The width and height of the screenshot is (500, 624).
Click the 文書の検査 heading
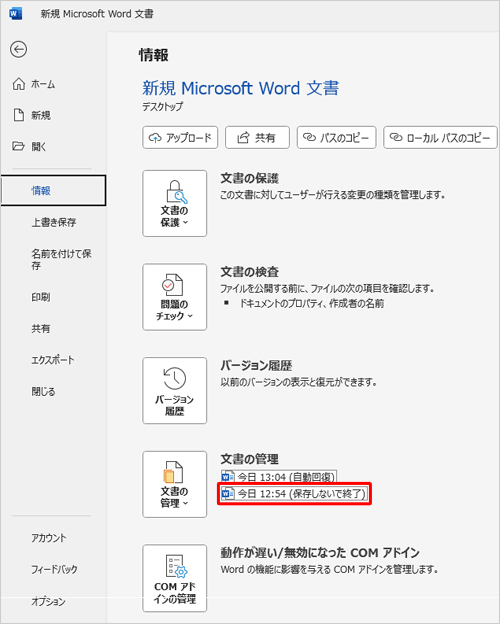(250, 272)
